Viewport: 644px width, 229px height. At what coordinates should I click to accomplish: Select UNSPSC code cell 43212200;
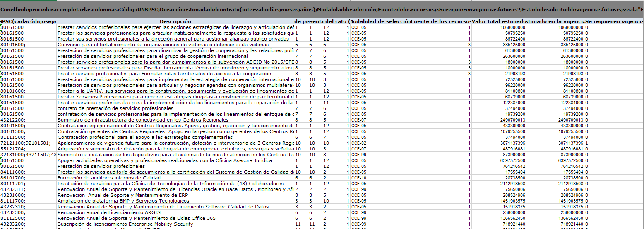(x=28, y=119)
